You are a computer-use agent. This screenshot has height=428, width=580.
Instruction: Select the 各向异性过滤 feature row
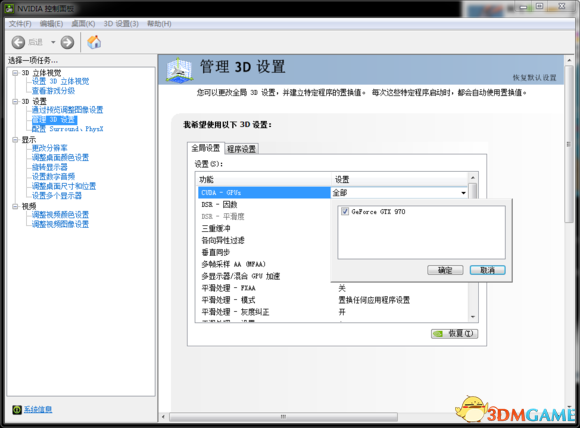(x=264, y=240)
